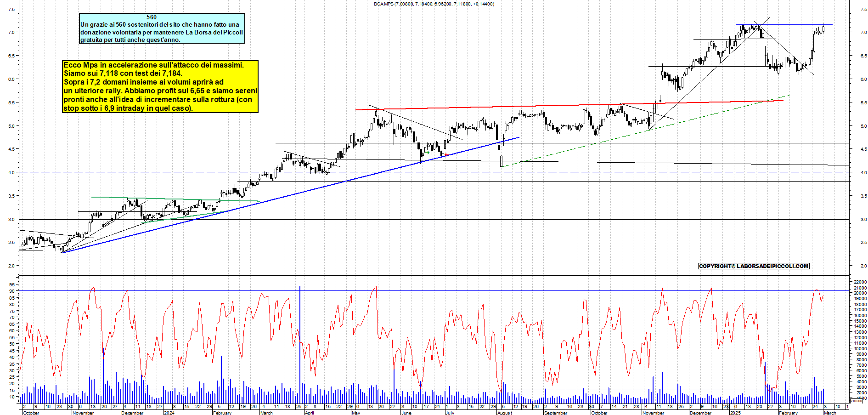Click the '10000' volume scale label
Viewport: 868px width, 415px height.
860,348
